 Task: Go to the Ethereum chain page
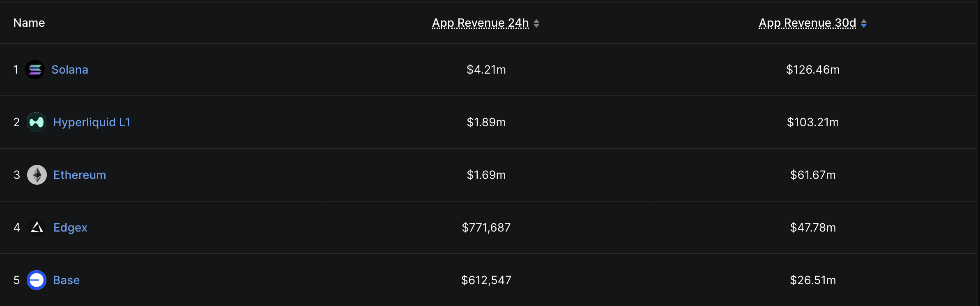pyautogui.click(x=80, y=175)
